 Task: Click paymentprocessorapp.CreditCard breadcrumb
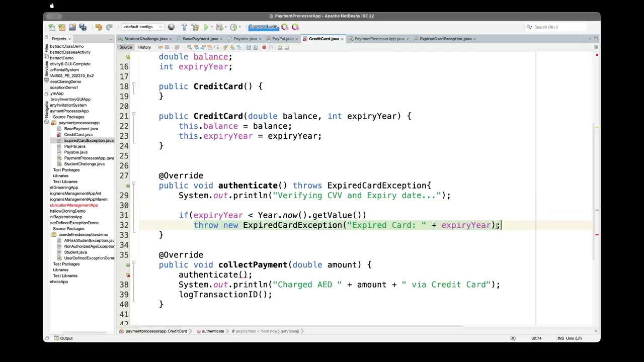[x=153, y=331]
